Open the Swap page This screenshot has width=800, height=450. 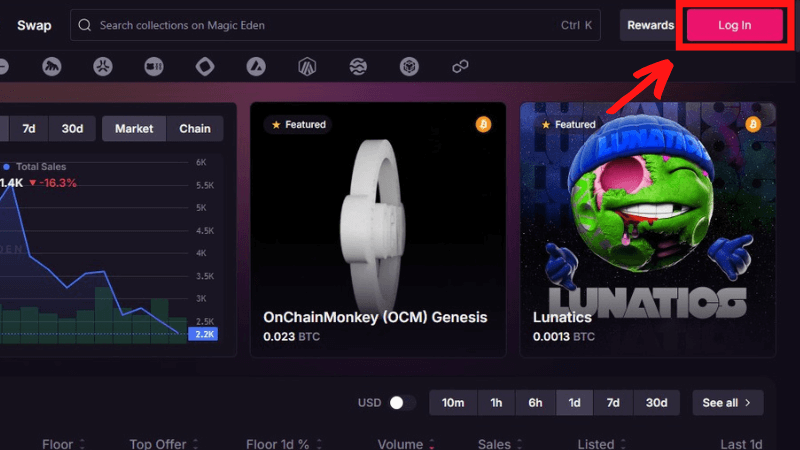(34, 25)
